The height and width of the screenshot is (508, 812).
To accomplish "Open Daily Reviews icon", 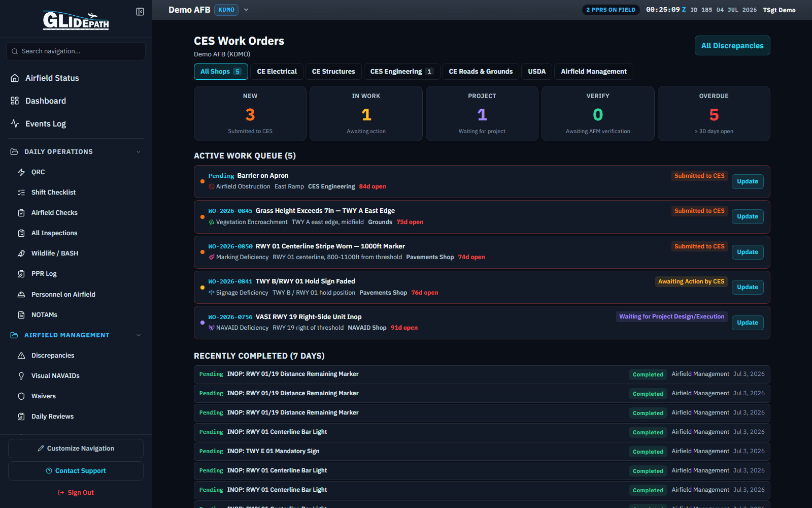I will click(x=21, y=417).
